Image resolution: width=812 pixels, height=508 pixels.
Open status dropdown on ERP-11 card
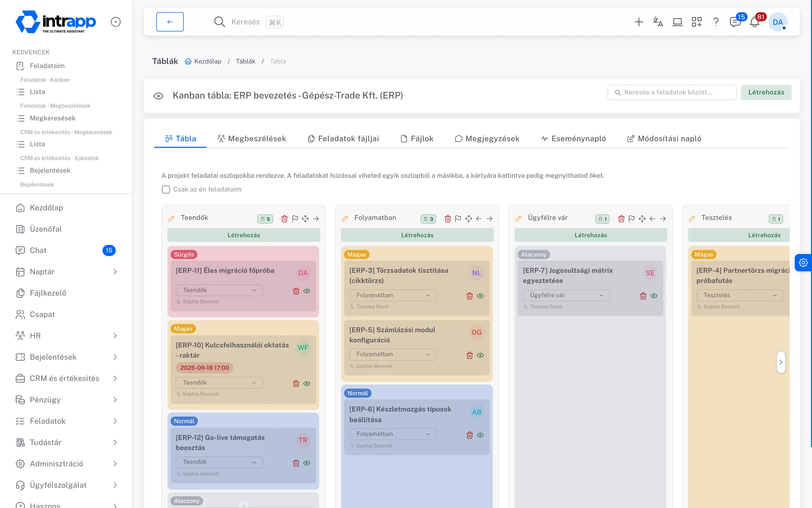pos(219,290)
